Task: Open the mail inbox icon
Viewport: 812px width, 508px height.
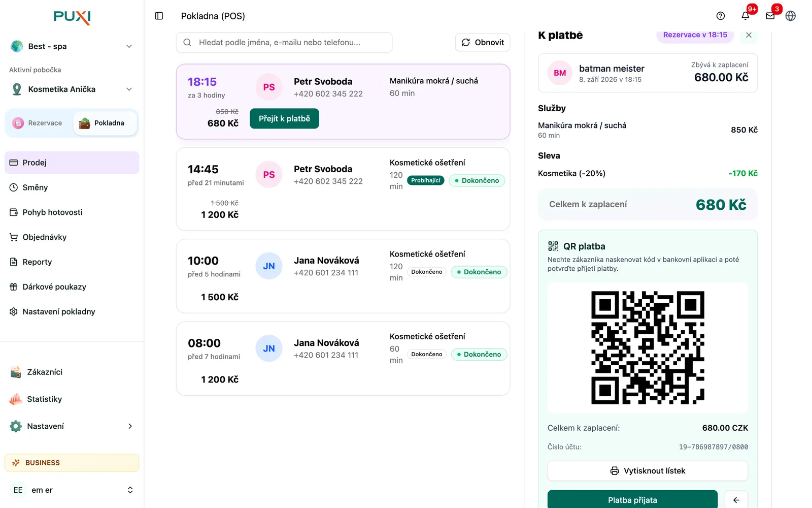Action: (x=770, y=16)
